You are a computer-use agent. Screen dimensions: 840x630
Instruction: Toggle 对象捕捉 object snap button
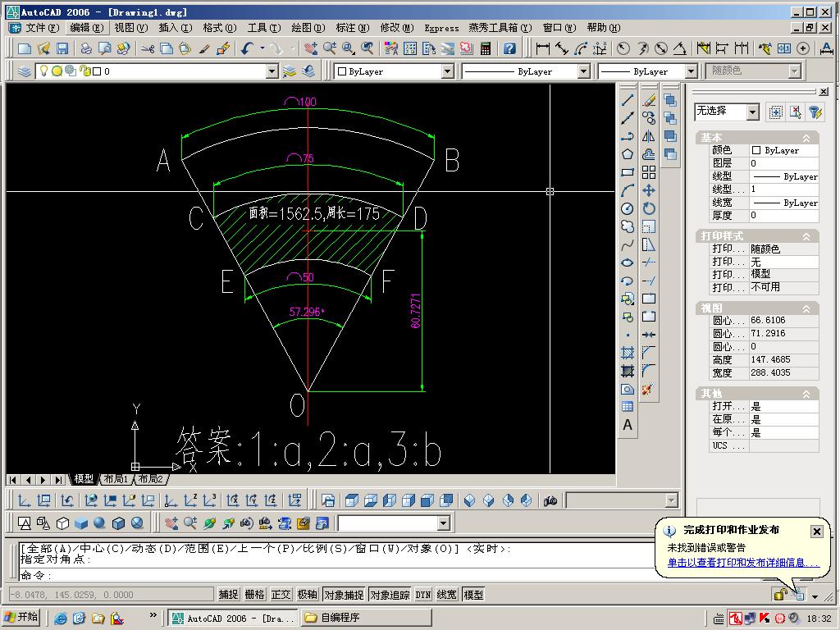click(344, 595)
